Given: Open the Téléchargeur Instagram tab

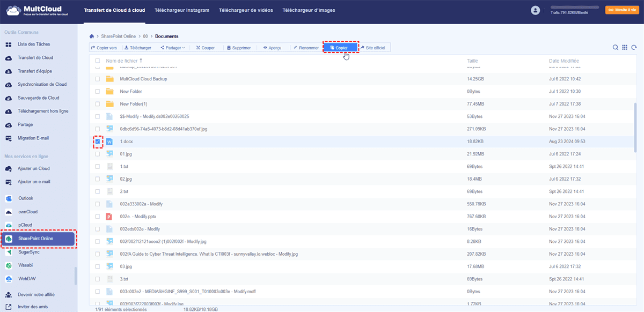Looking at the screenshot, I should 178,10.
